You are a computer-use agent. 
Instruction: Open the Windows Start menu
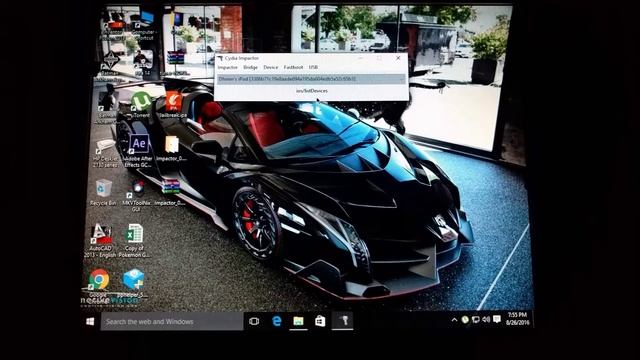pyautogui.click(x=90, y=322)
